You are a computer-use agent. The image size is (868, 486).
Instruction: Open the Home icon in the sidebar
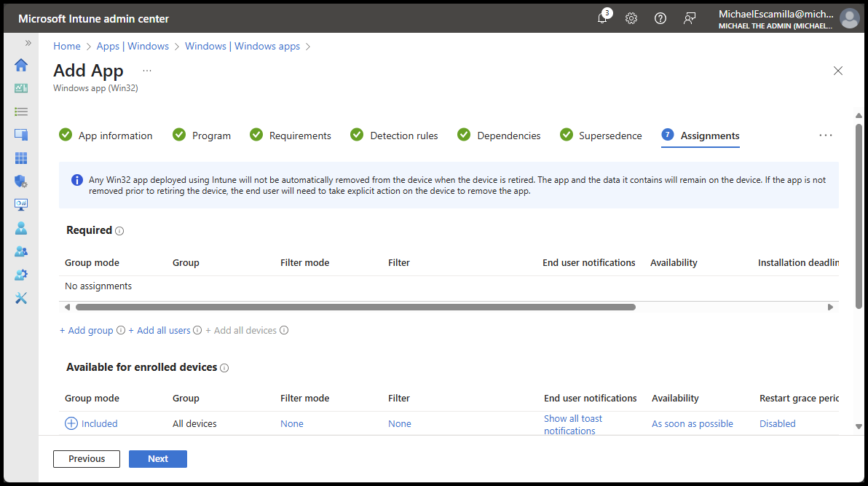21,64
